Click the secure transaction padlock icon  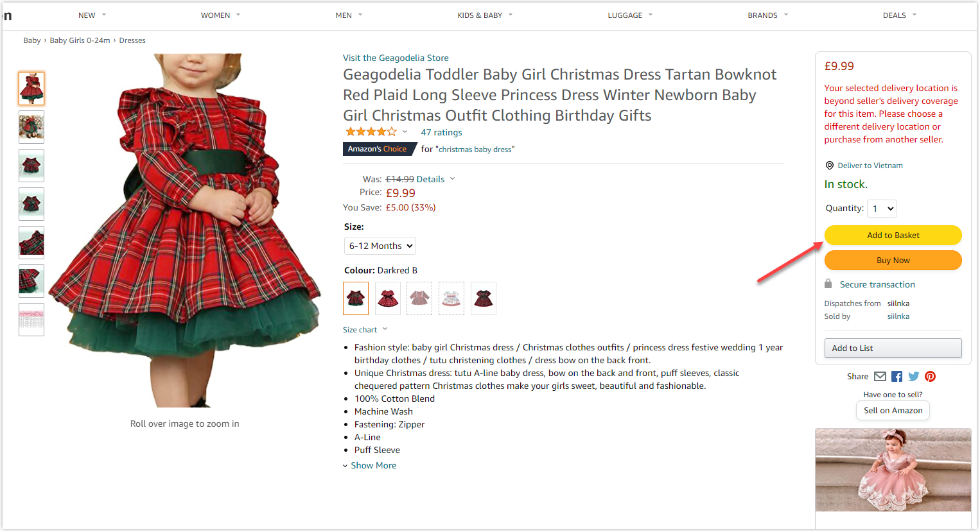tap(828, 284)
